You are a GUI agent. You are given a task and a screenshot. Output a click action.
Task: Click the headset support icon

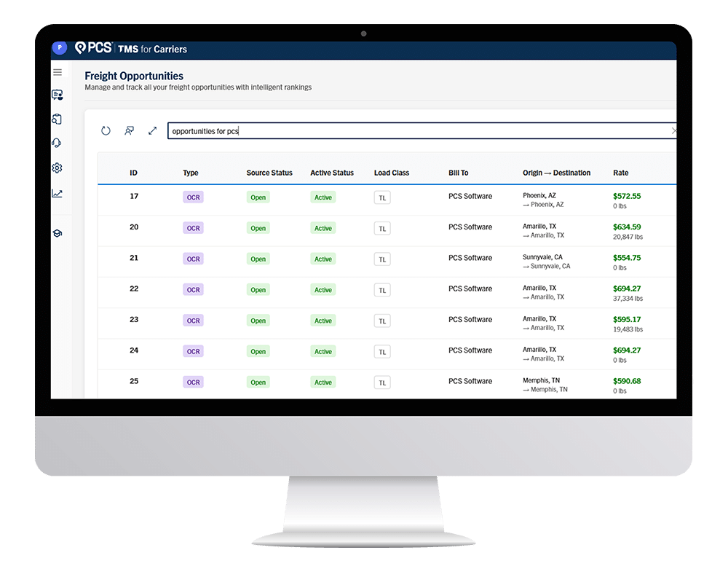point(58,143)
